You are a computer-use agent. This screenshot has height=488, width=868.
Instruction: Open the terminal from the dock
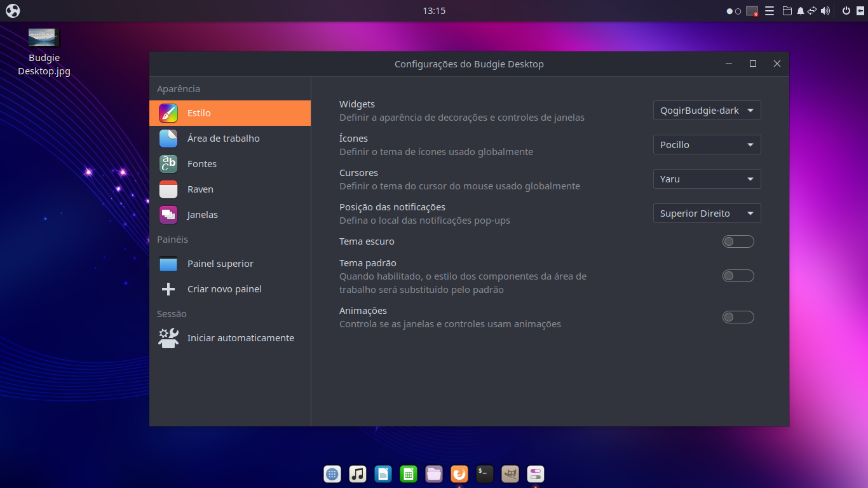484,474
